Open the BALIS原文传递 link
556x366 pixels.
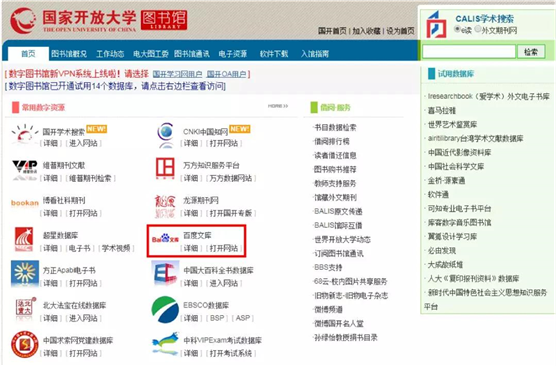(x=338, y=211)
